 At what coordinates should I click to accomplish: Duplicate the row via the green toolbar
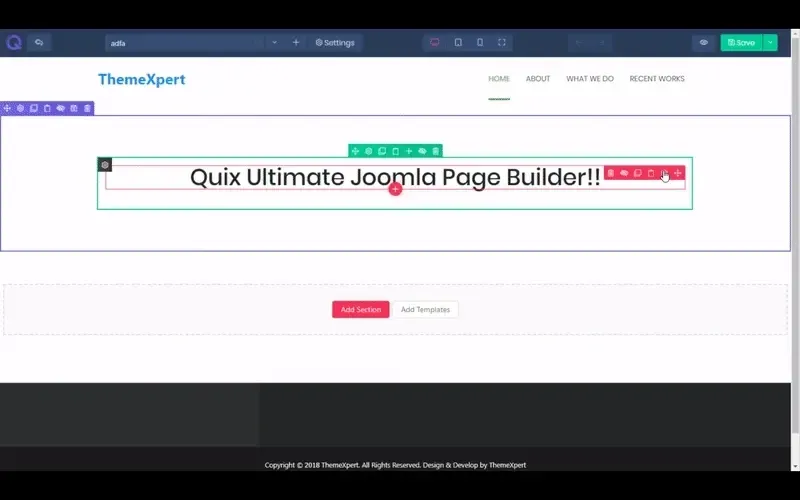point(382,151)
